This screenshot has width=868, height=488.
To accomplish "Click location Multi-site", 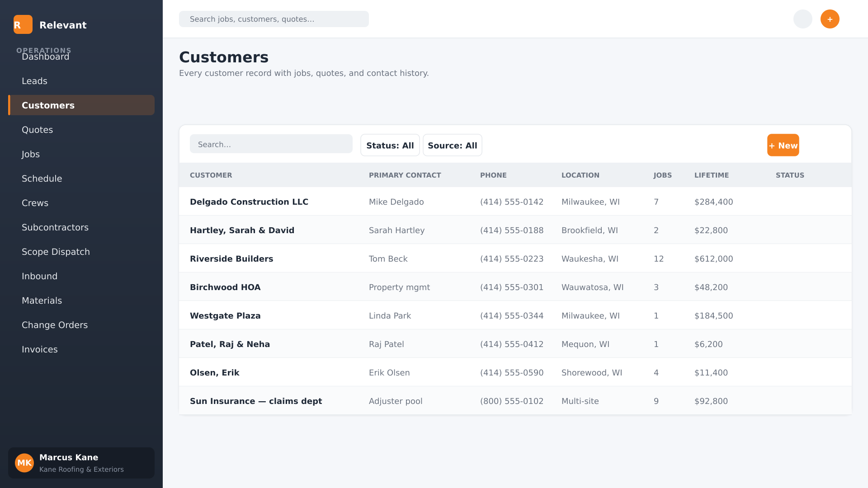I will (580, 401).
